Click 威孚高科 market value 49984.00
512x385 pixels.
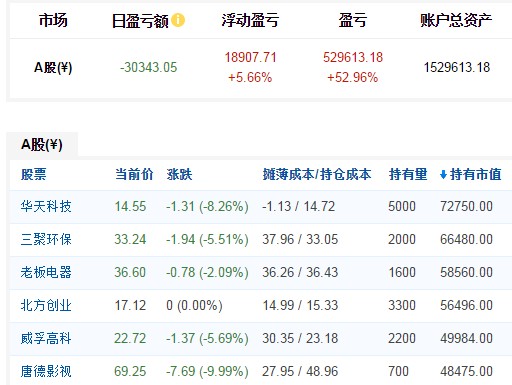(x=466, y=338)
